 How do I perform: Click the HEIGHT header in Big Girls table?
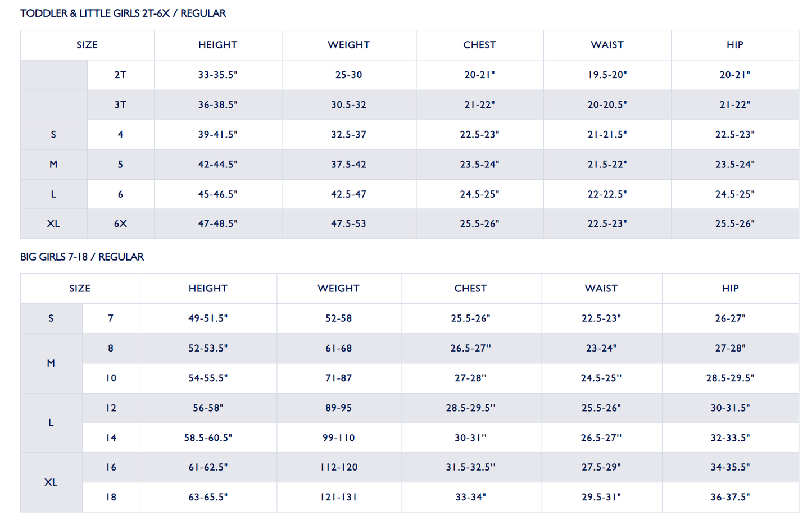pos(208,289)
